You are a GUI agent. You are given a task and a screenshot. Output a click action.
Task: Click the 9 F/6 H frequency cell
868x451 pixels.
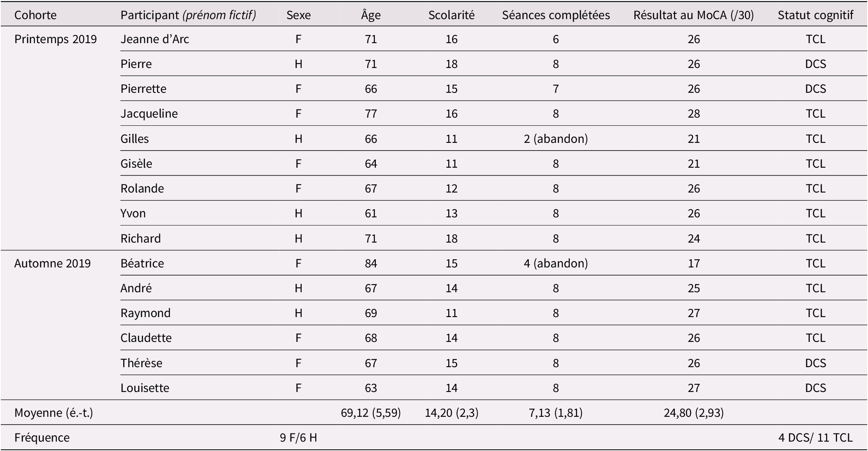(299, 438)
